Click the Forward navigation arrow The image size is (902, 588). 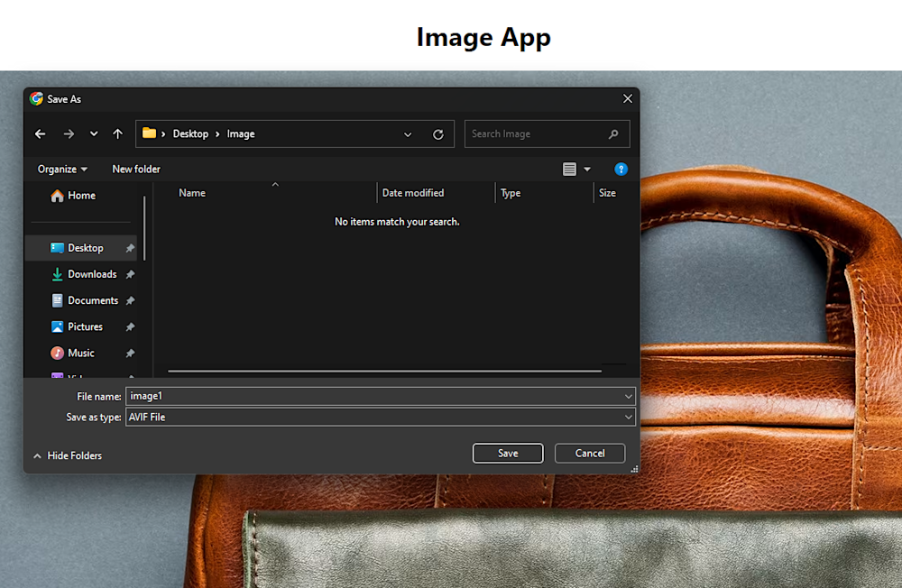(69, 134)
